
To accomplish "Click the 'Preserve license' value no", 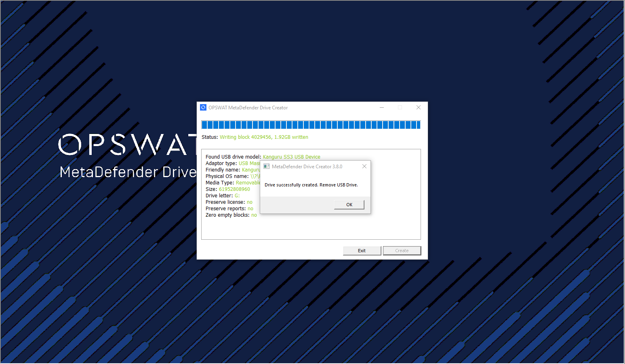I will click(250, 202).
